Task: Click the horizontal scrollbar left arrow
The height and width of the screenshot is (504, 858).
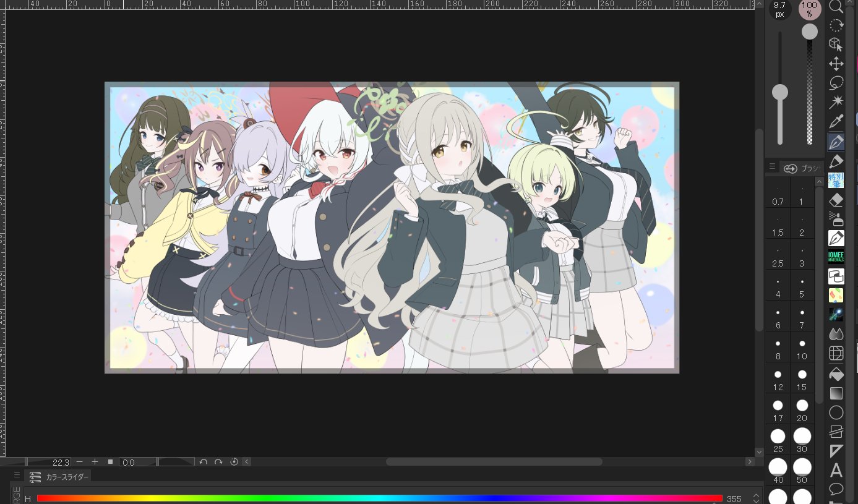Action: (x=247, y=462)
